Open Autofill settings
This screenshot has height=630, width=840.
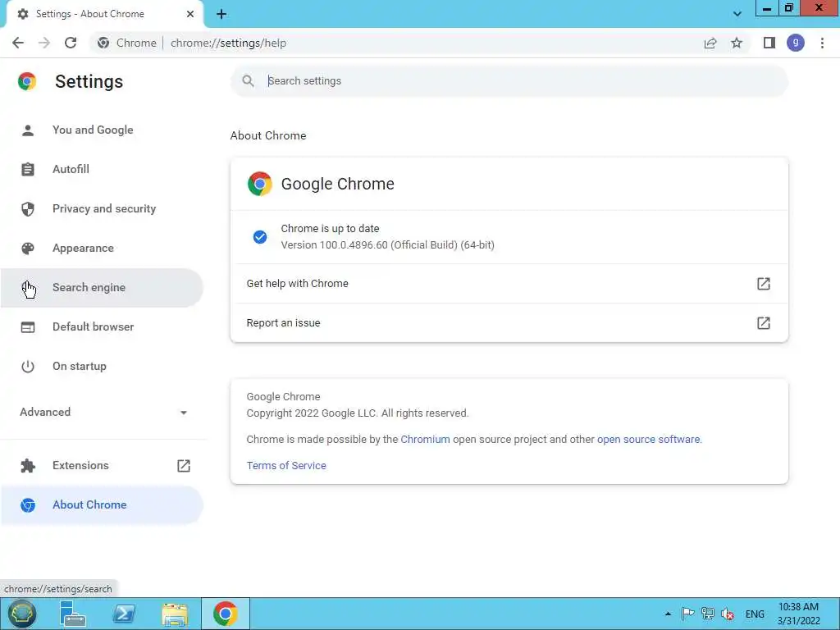(102, 169)
